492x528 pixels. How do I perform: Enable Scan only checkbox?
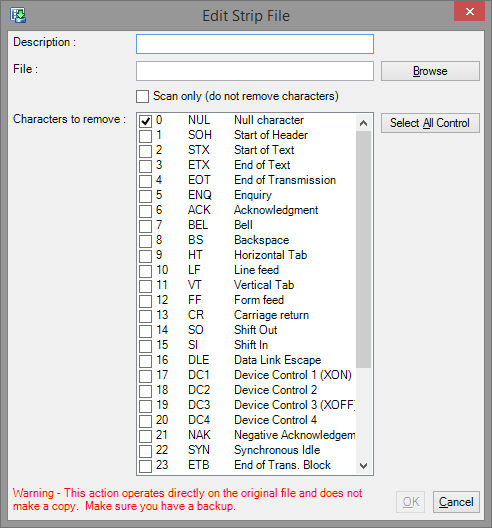142,96
